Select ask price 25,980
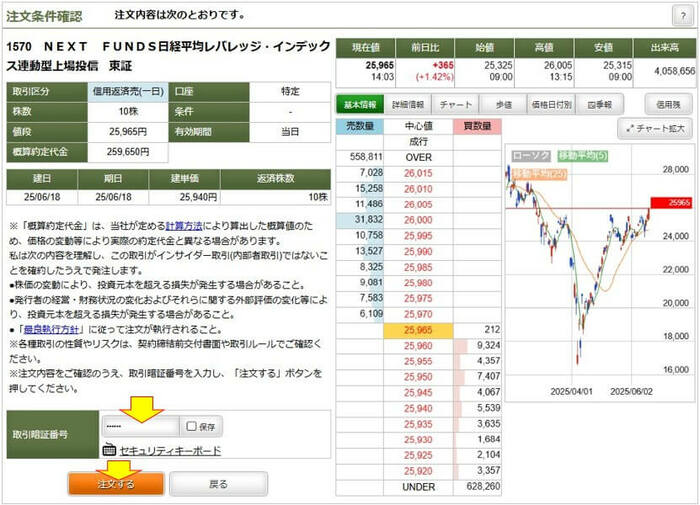 [x=418, y=283]
